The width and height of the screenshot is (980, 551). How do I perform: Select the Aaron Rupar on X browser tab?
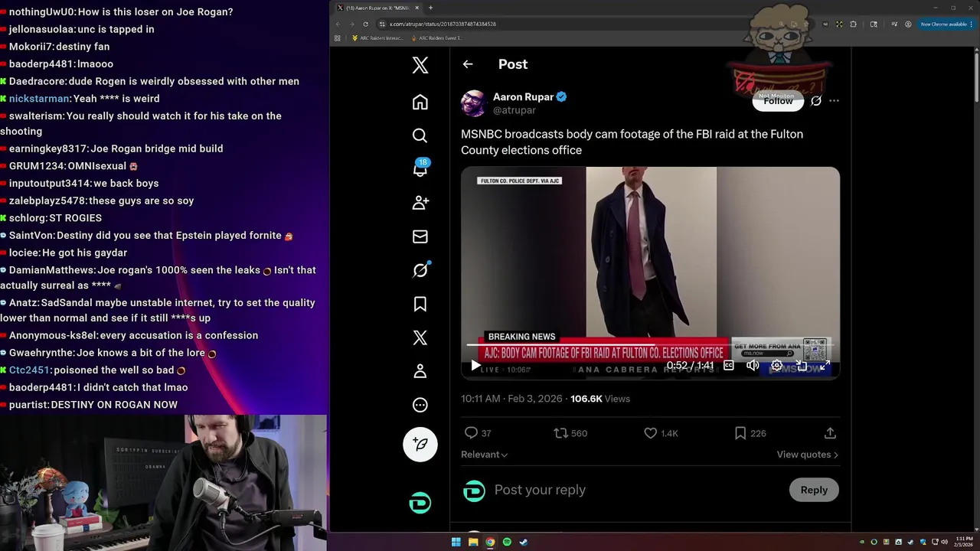pyautogui.click(x=378, y=8)
